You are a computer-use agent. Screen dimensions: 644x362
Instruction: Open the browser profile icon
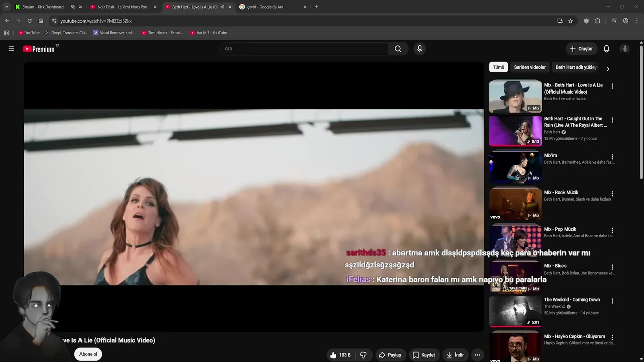pos(625,21)
